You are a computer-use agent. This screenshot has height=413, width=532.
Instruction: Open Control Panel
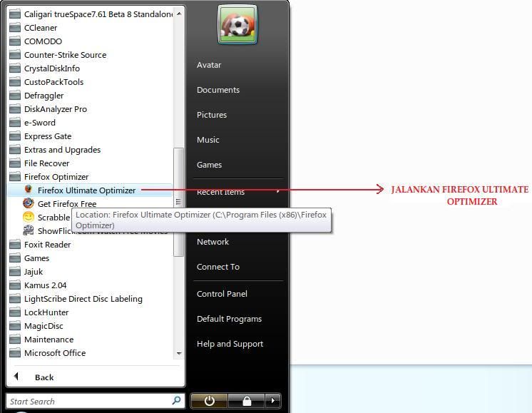point(222,294)
